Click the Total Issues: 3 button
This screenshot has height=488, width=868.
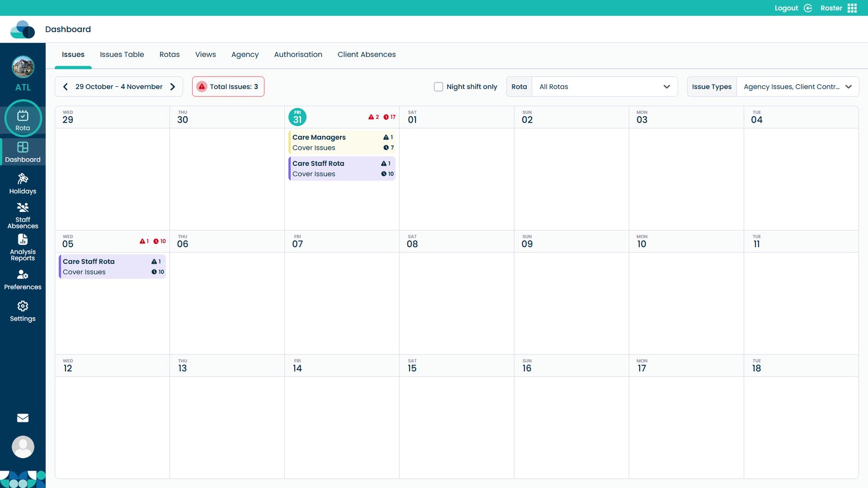228,87
